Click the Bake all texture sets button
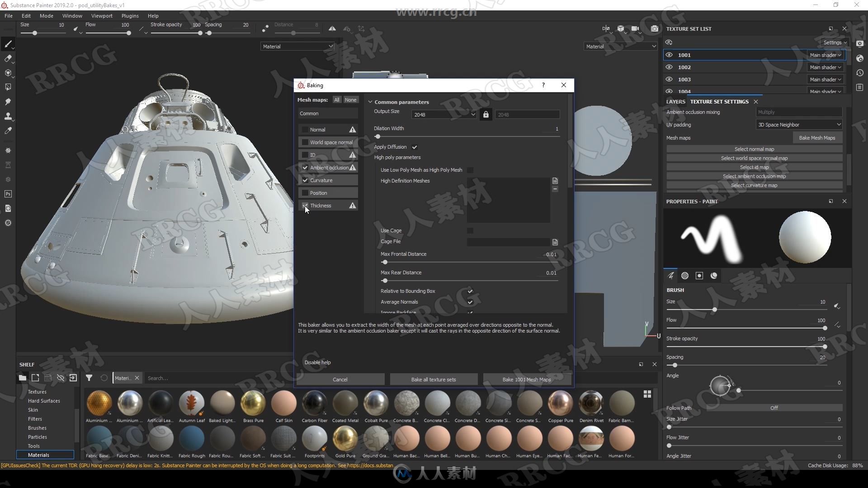The height and width of the screenshot is (488, 868). pos(434,379)
